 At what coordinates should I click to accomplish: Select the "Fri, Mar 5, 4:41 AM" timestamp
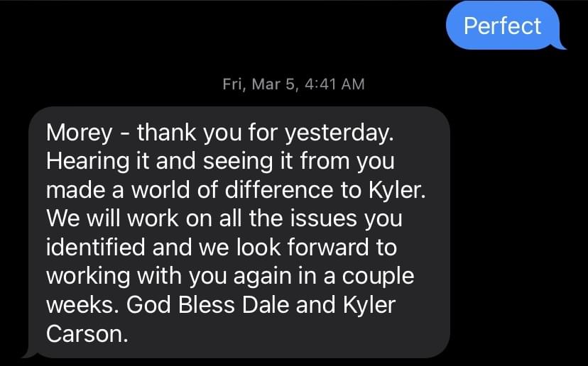coord(293,84)
